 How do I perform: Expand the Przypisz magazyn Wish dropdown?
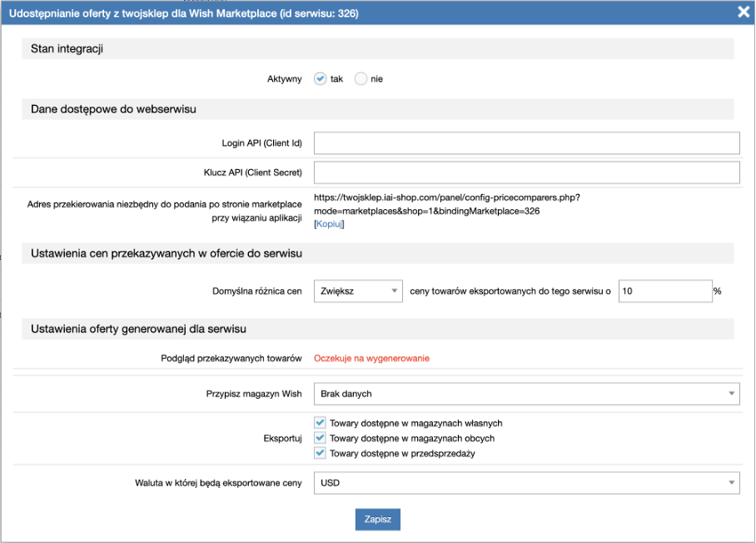526,393
